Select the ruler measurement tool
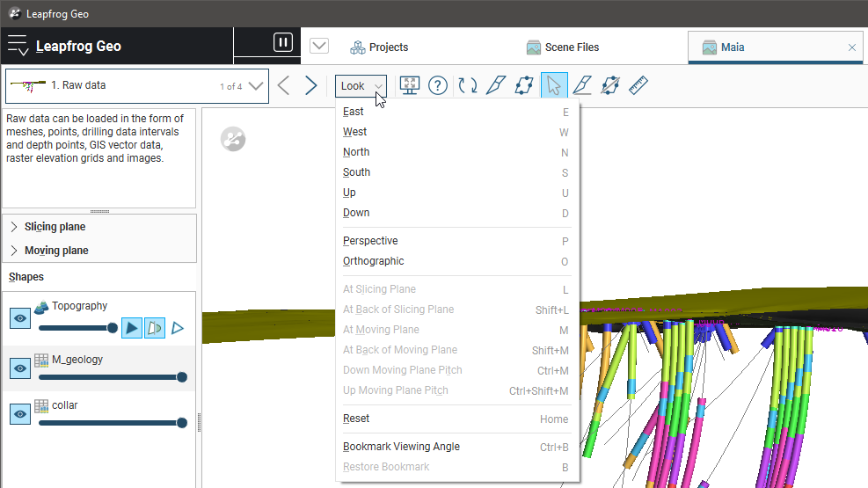868x488 pixels. (x=638, y=85)
